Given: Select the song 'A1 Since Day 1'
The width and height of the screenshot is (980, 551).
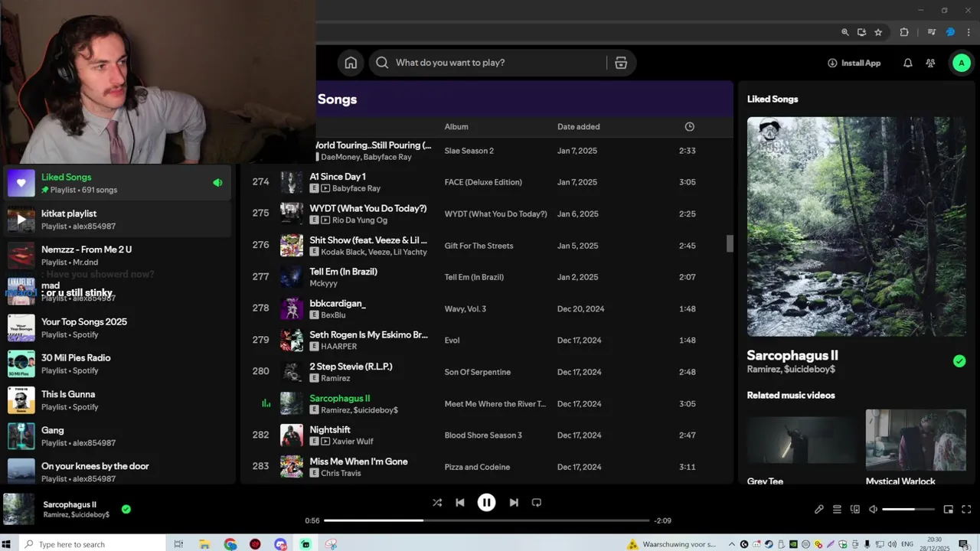Looking at the screenshot, I should [338, 177].
